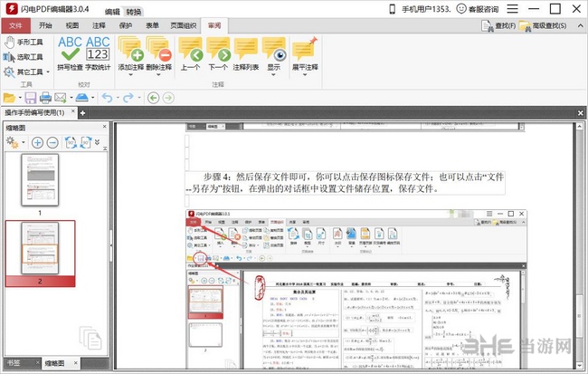Switch to the 视图 ribbon tab

pos(72,25)
